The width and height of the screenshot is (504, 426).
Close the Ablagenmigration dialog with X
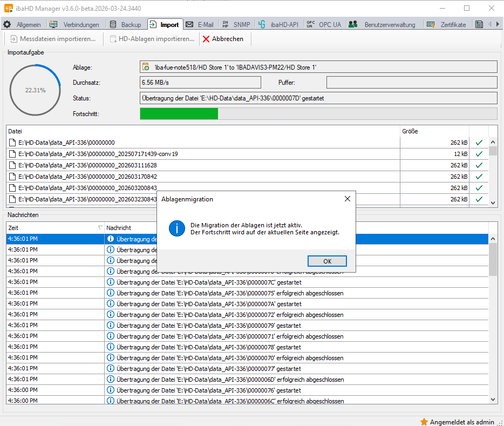point(348,199)
